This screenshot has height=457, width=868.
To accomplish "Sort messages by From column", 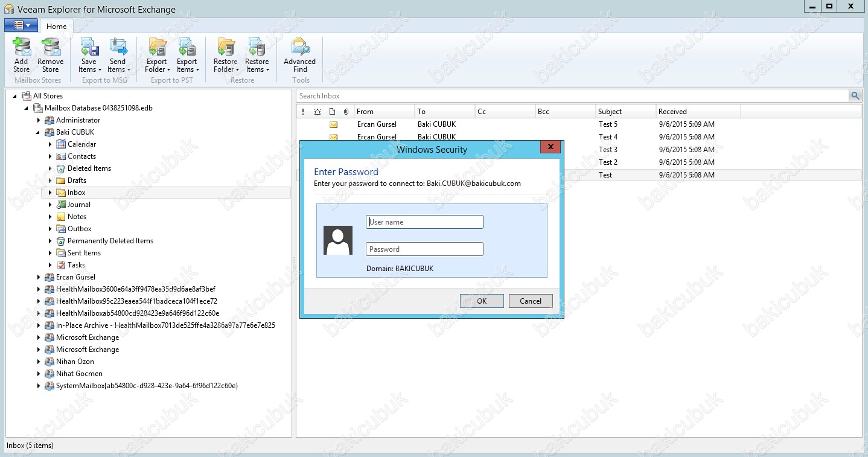I will (x=385, y=112).
